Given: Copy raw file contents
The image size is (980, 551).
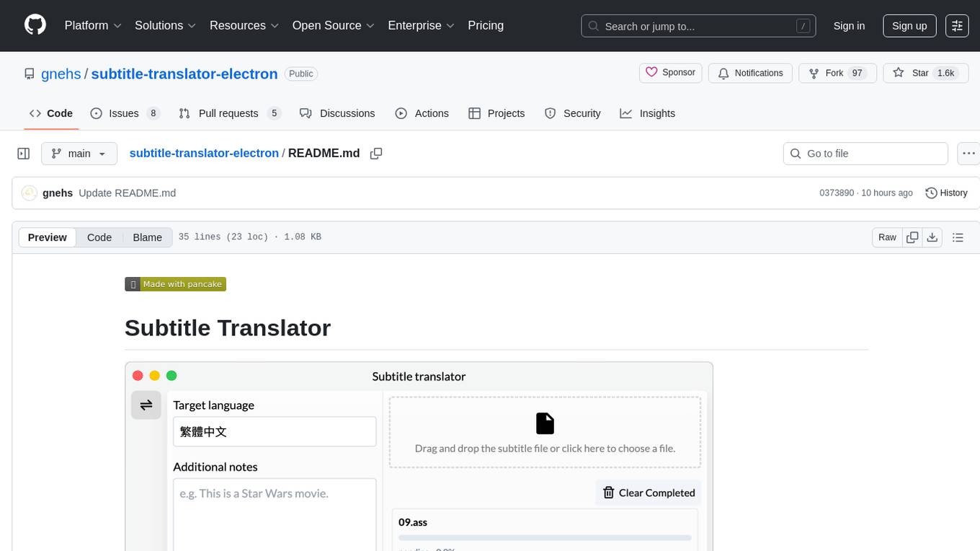Looking at the screenshot, I should pyautogui.click(x=912, y=237).
